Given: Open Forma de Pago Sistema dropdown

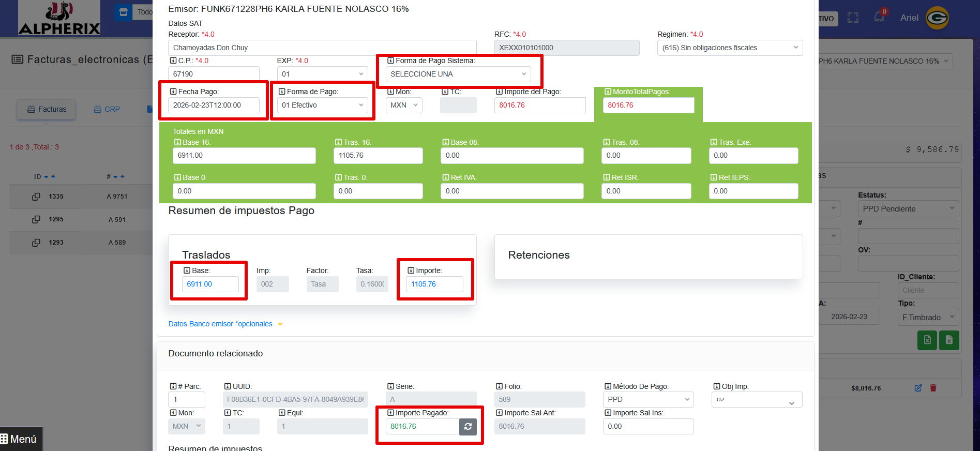Looking at the screenshot, I should [x=458, y=74].
